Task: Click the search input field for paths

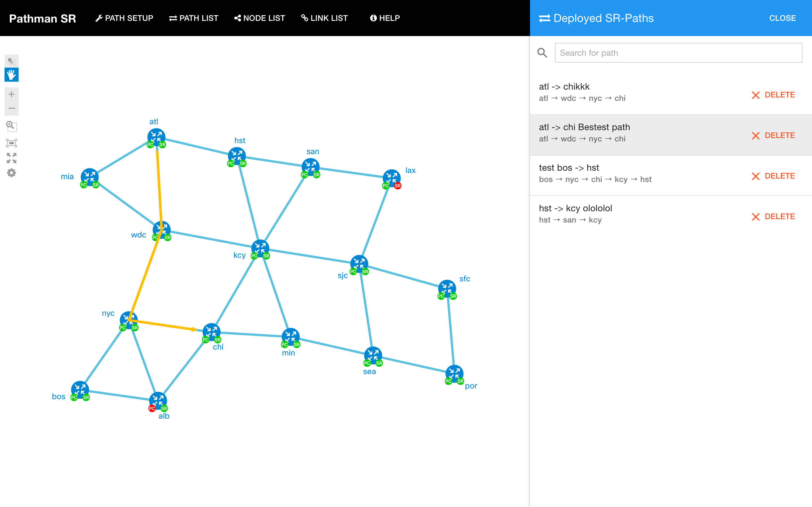Action: [x=679, y=53]
